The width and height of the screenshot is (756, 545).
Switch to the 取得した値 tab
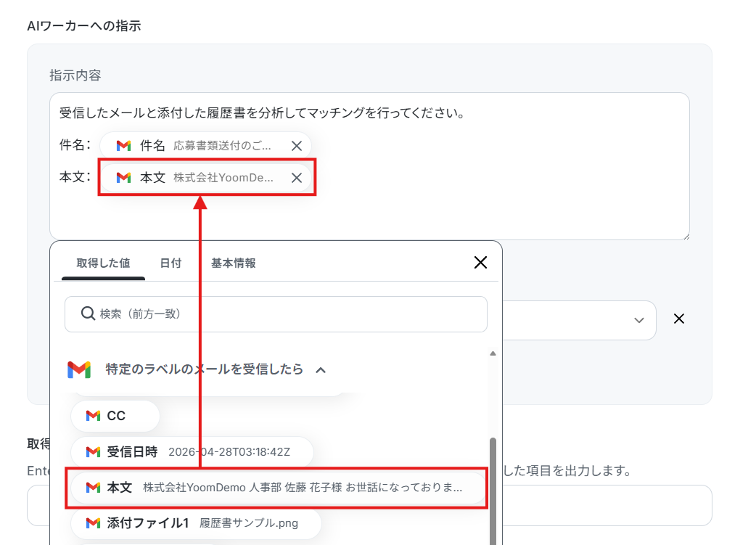(103, 263)
